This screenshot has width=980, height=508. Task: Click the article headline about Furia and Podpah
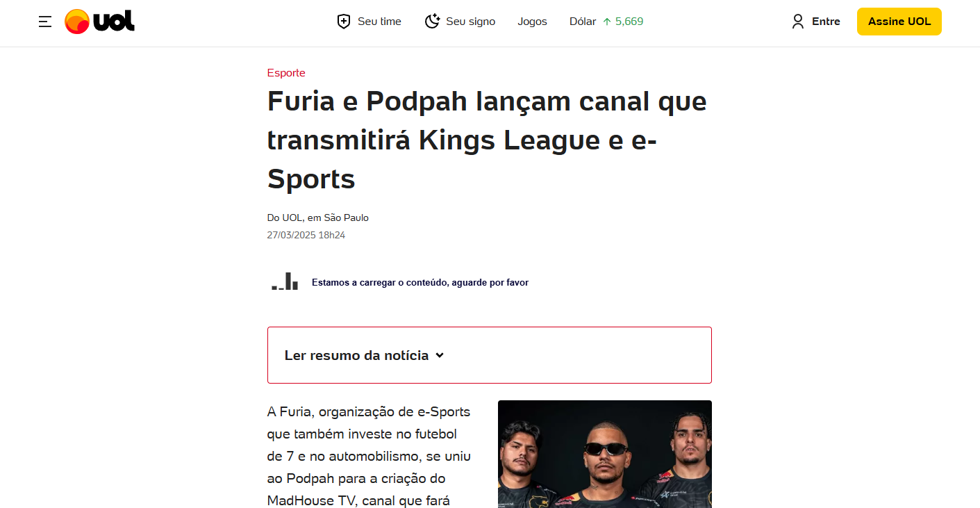coord(487,140)
